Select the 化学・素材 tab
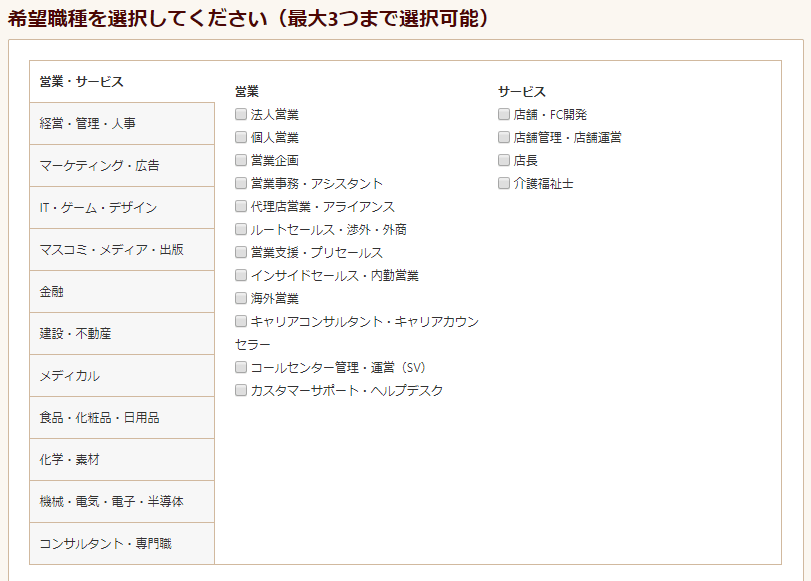The image size is (811, 581). point(122,459)
